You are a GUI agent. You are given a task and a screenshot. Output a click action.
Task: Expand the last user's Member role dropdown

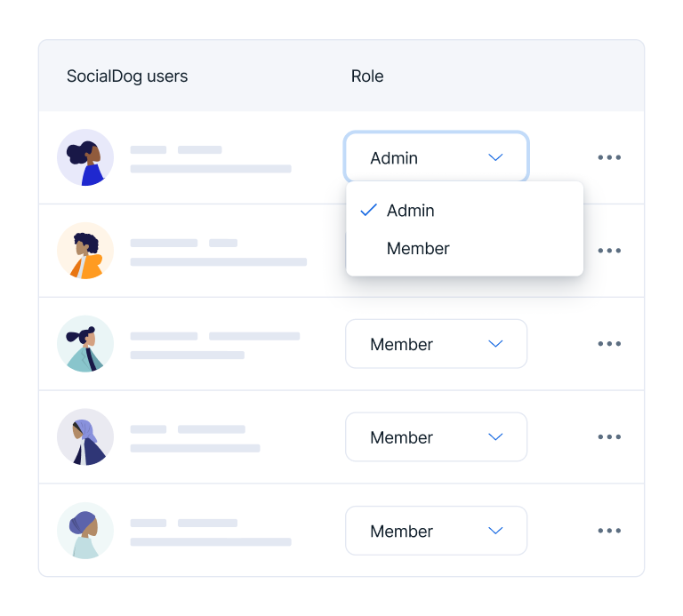coord(436,531)
